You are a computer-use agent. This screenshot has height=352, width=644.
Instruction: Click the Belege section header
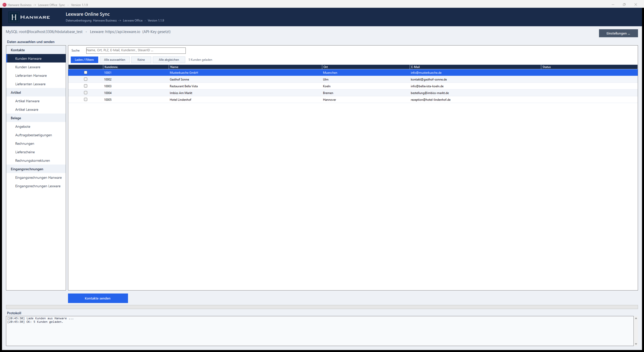pos(36,118)
